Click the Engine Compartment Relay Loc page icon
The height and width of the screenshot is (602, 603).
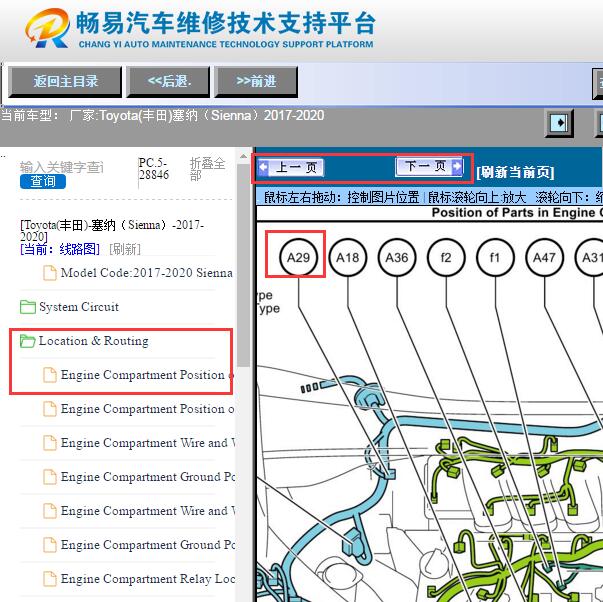point(50,579)
